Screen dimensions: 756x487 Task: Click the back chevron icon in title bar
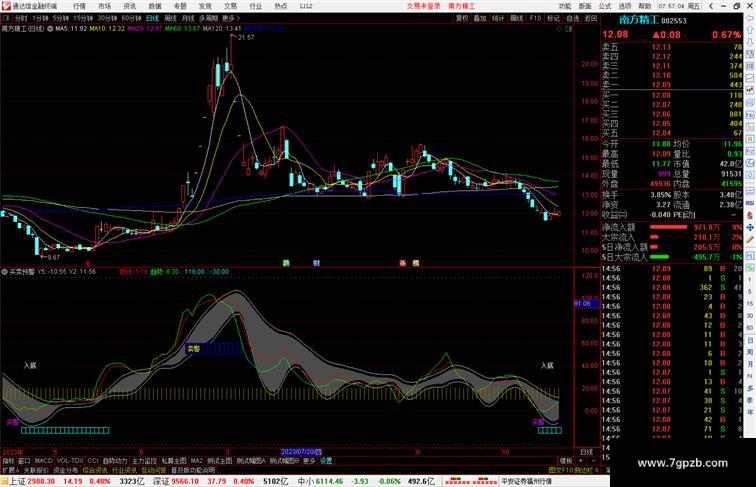pyautogui.click(x=711, y=6)
